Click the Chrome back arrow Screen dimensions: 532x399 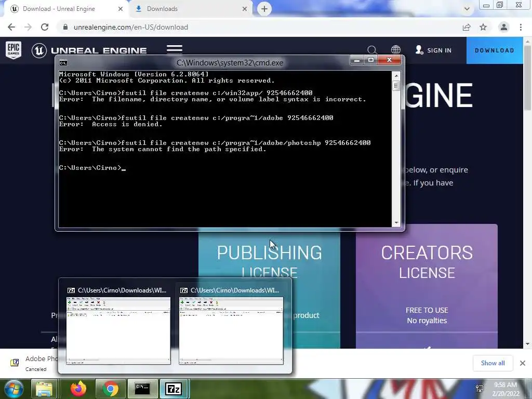[11, 27]
